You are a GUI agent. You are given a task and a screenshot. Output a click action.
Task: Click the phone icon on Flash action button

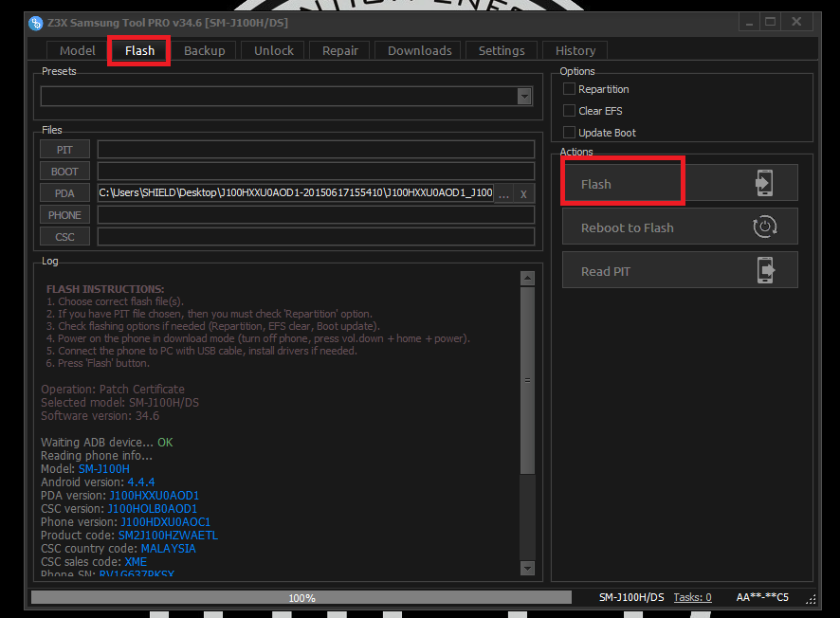764,183
